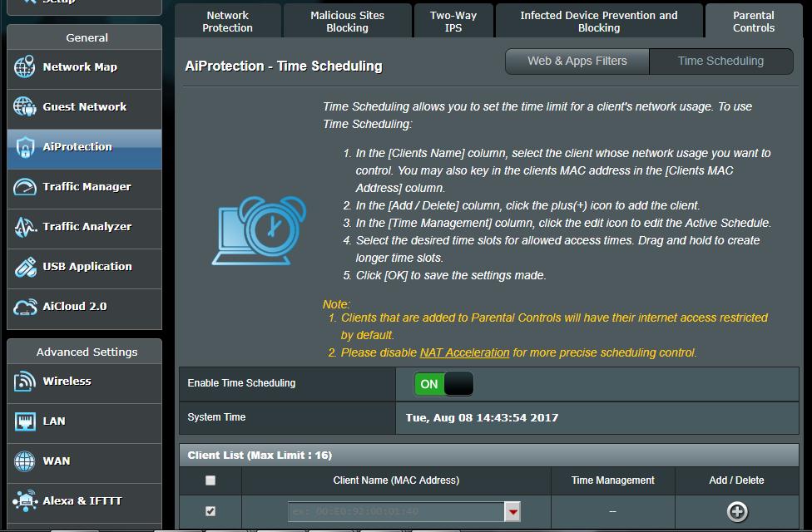Image resolution: width=812 pixels, height=532 pixels.
Task: Switch to Network Protection tab
Action: click(228, 22)
